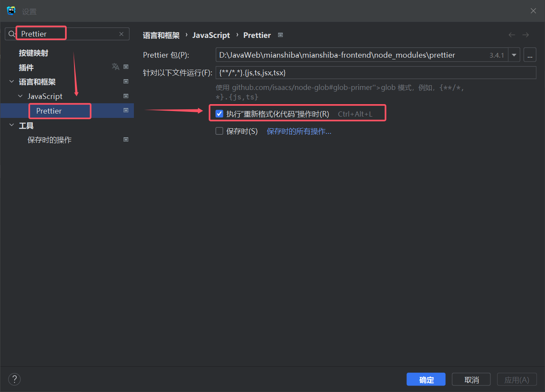Viewport: 545px width, 392px height.
Task: Focus the settings search field
Action: (67, 34)
